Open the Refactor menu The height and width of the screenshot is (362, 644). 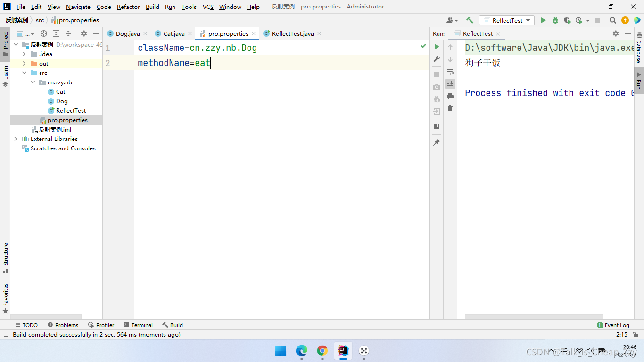click(x=128, y=7)
